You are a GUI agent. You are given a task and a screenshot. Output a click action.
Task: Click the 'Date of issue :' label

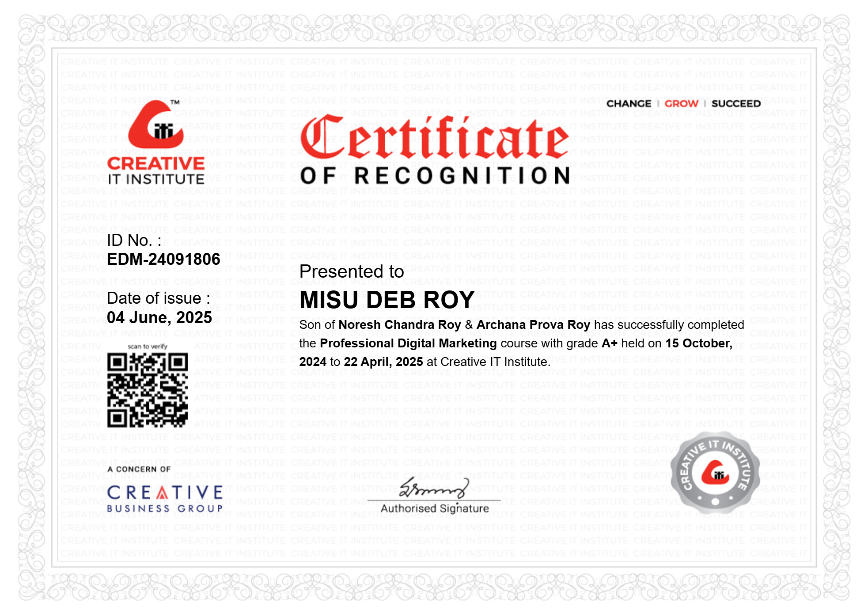159,298
